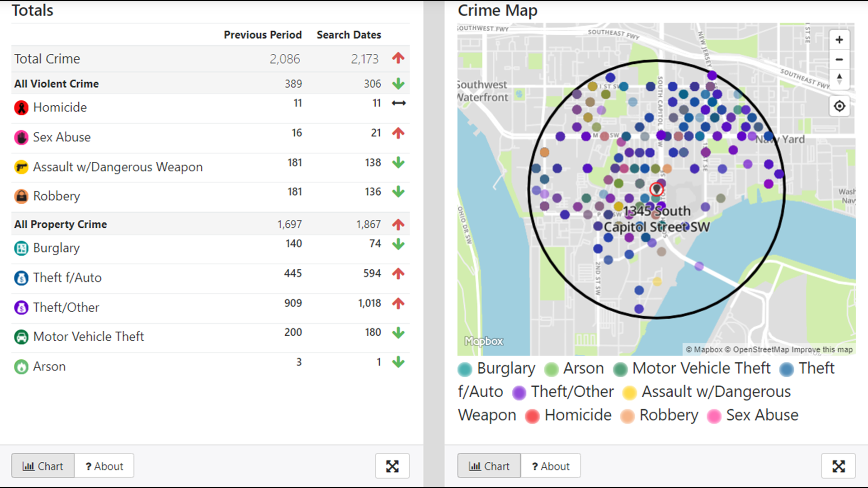Click the Motor Vehicle Theft car icon

[21, 337]
